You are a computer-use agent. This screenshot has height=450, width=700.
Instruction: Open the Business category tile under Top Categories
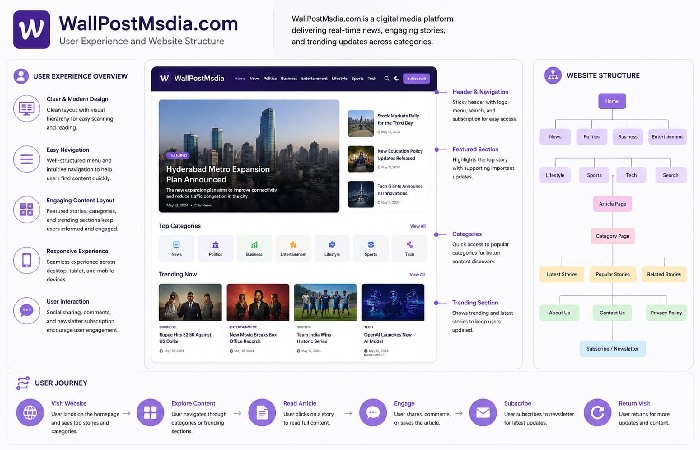coord(254,248)
